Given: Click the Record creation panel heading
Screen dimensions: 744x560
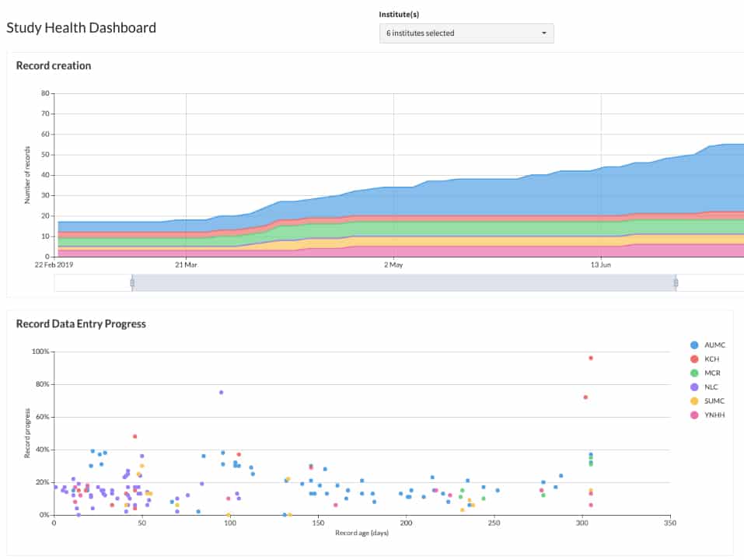Looking at the screenshot, I should 54,66.
